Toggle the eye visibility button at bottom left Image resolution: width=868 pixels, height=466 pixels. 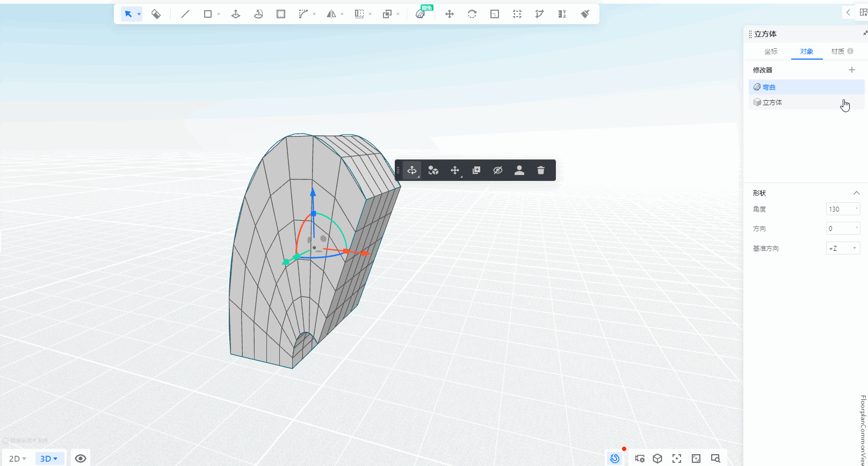point(81,458)
